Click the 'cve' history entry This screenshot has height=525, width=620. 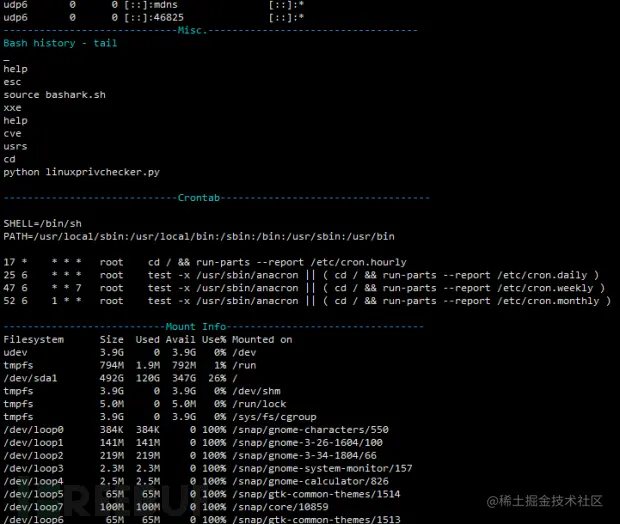pyautogui.click(x=12, y=134)
